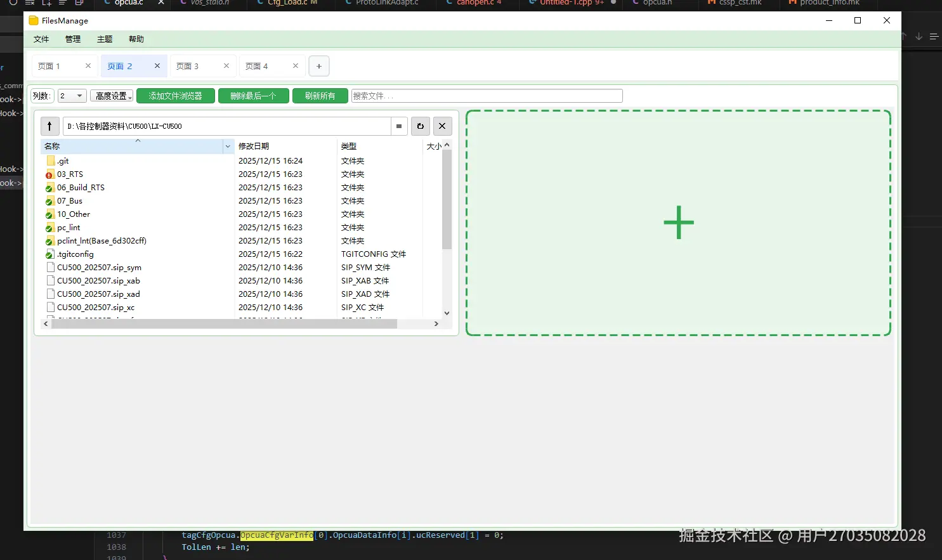Click the CU500_202507.sip_sym file icon

tap(51, 268)
